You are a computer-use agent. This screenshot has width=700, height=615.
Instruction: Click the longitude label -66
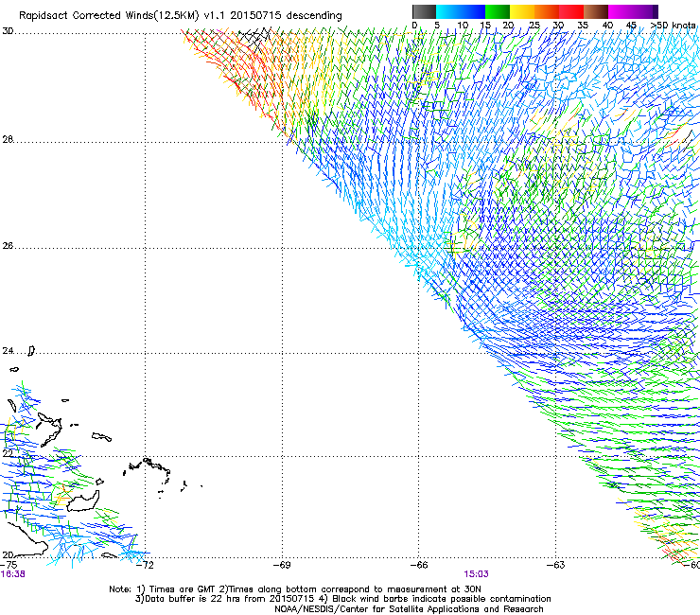(x=419, y=565)
